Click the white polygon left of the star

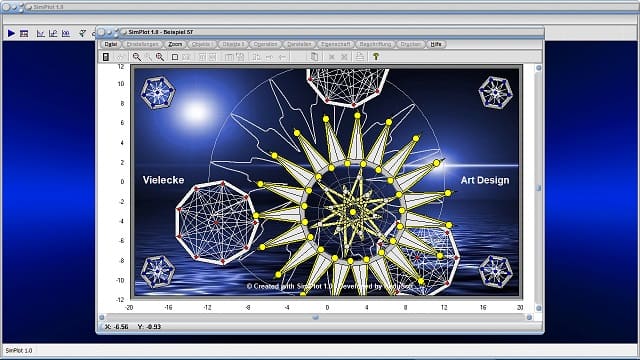coord(216,222)
